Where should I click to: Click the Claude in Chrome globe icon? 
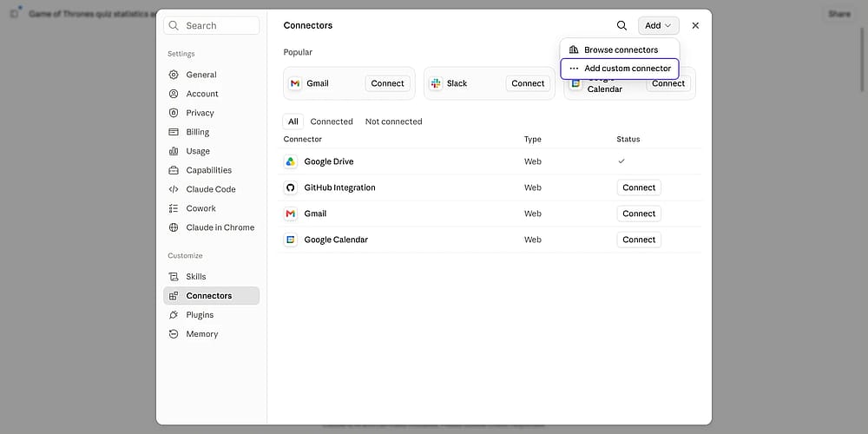coord(174,227)
